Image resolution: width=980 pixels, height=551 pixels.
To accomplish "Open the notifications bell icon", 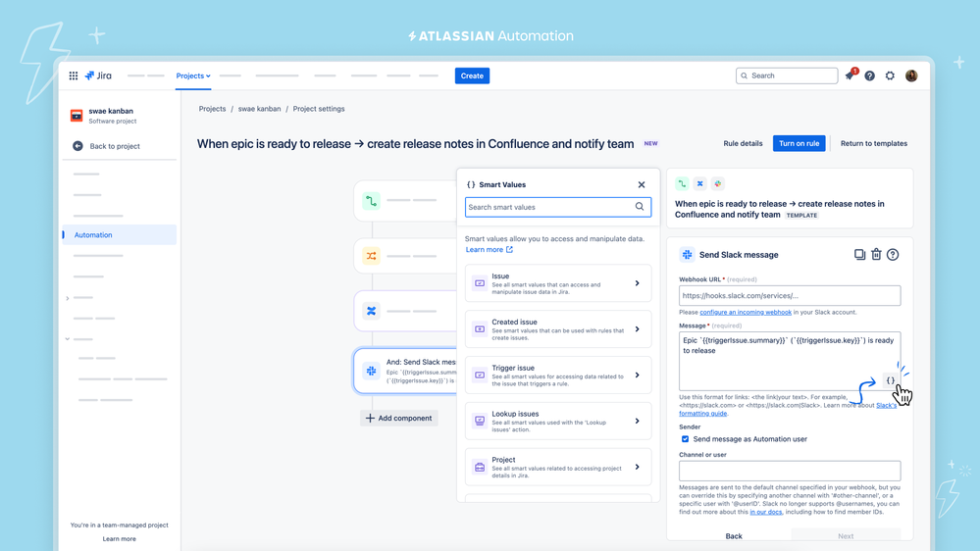I will tap(850, 75).
